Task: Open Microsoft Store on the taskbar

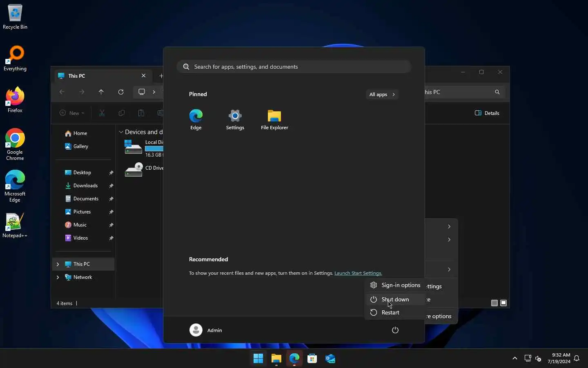Action: (312, 359)
